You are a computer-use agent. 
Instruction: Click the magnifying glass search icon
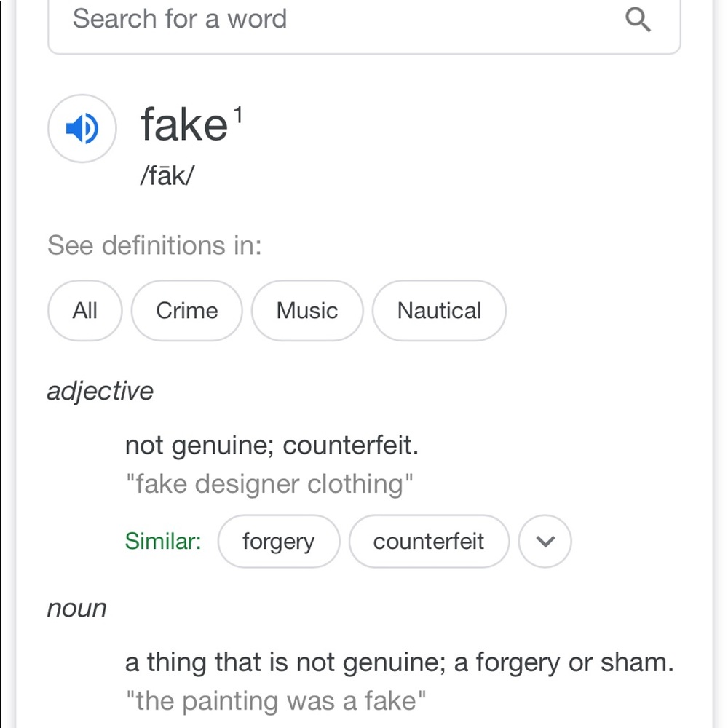click(638, 20)
